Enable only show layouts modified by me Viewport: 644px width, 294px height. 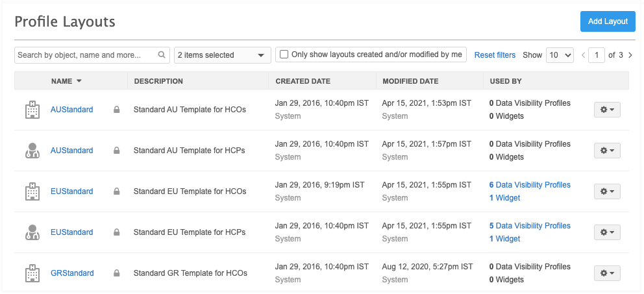tap(284, 55)
